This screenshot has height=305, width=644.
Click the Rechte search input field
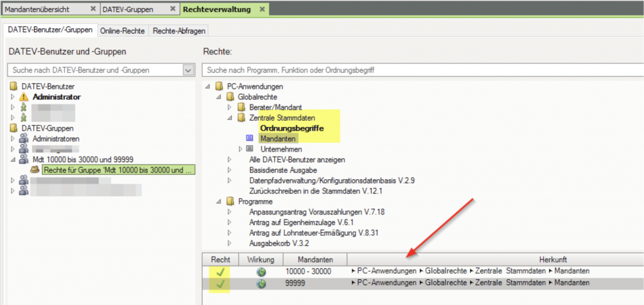coord(420,70)
